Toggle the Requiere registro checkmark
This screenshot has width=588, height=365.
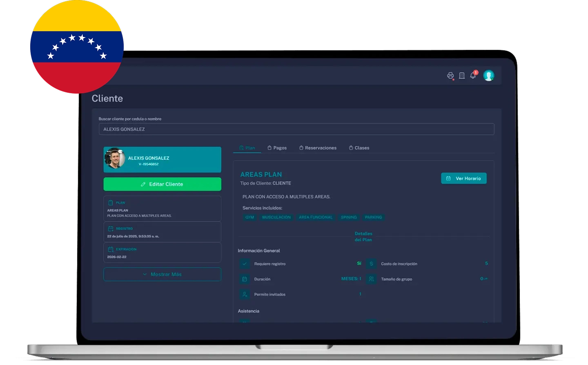[245, 264]
